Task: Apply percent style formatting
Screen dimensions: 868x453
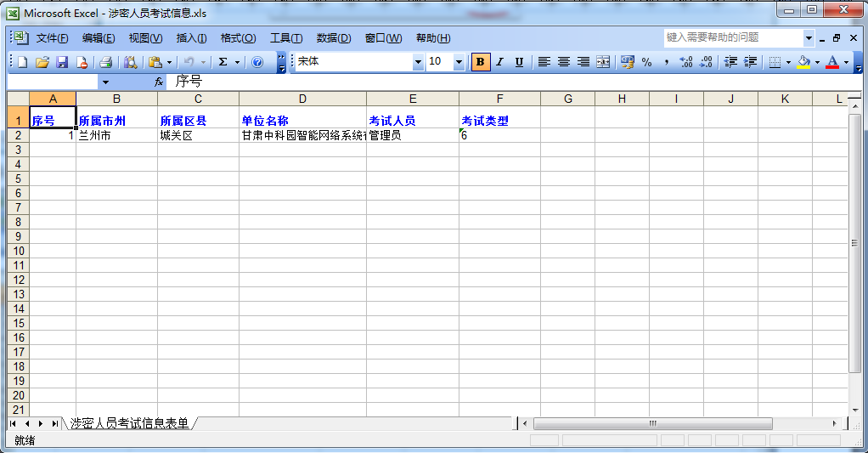Action: click(x=646, y=62)
